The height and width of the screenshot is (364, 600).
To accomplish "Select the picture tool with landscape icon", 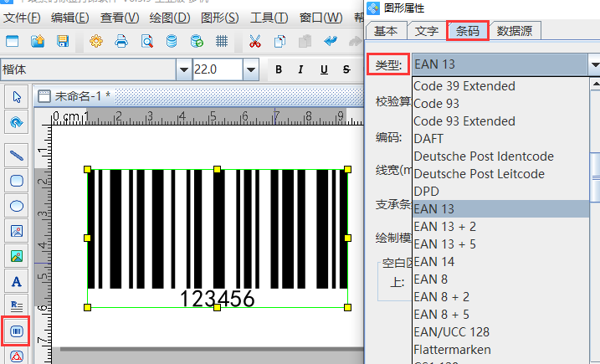I will click(x=17, y=256).
